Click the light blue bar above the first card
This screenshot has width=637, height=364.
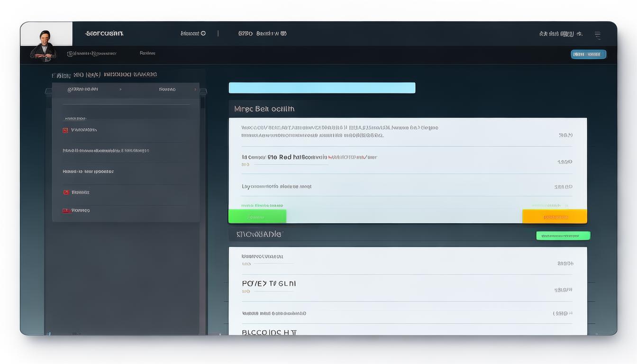coord(322,88)
